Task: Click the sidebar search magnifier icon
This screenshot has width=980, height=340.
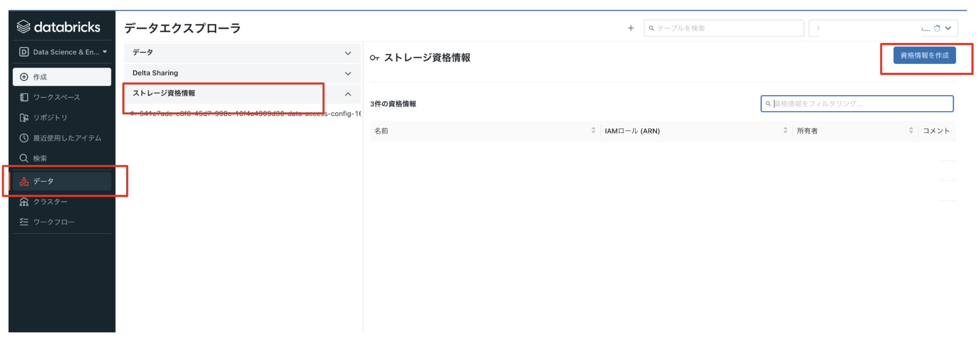Action: click(x=24, y=158)
